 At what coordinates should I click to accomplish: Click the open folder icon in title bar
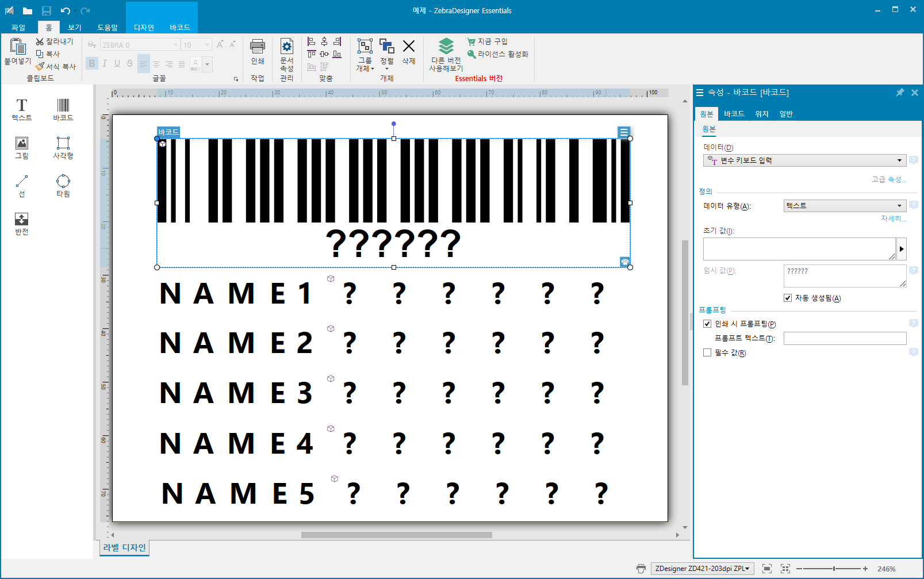click(x=27, y=11)
